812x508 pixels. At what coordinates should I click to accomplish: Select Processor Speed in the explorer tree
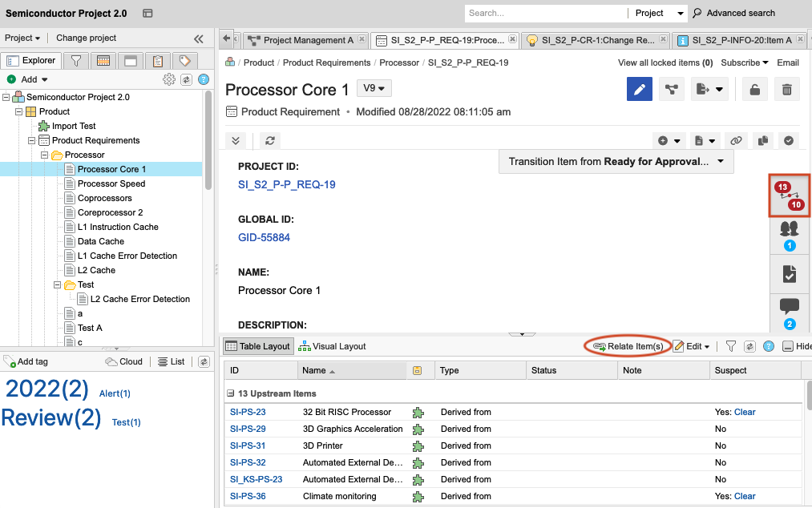111,183
